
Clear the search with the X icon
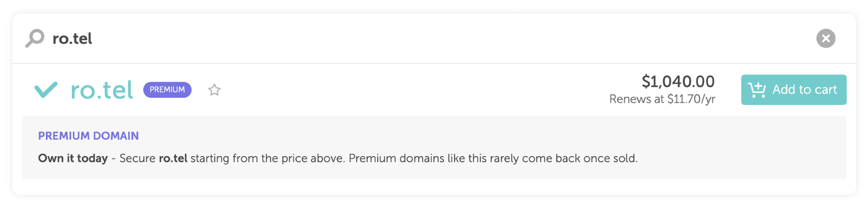(825, 38)
